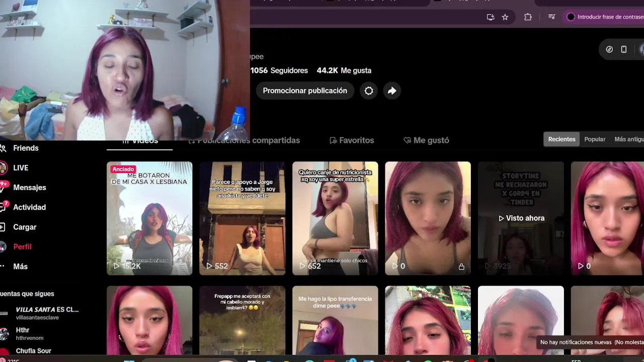Click the Cuentas que sigues heading
The width and height of the screenshot is (644, 362).
coord(27,294)
